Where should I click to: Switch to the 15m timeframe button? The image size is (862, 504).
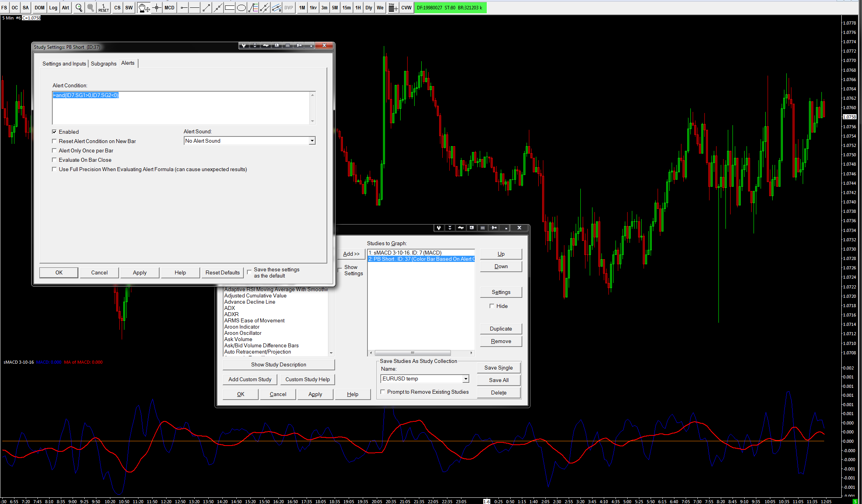click(346, 7)
